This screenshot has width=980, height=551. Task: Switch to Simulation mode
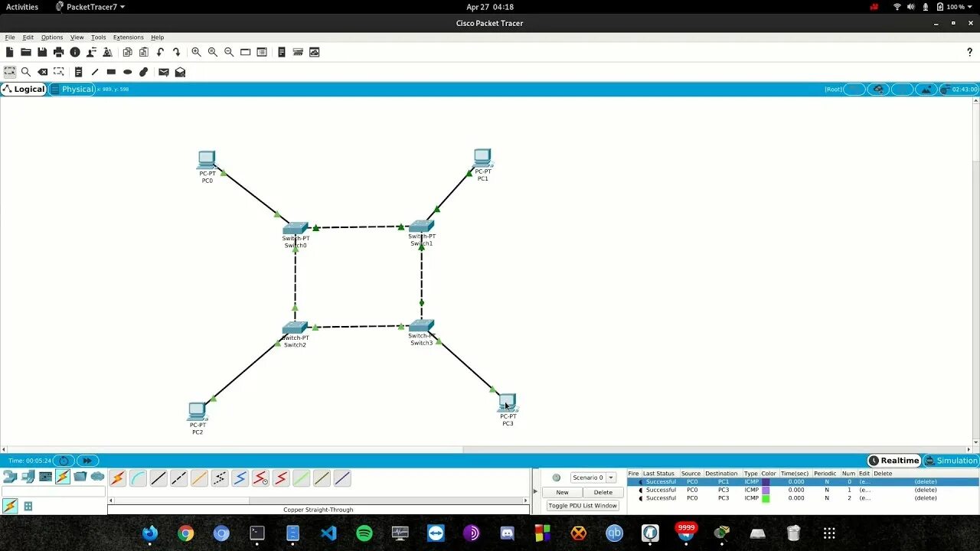(951, 461)
